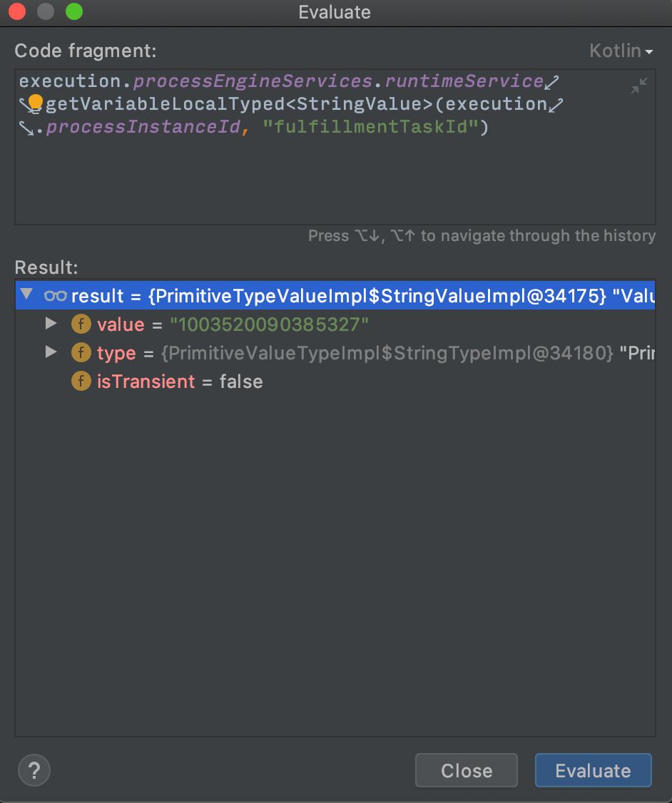The height and width of the screenshot is (803, 672).
Task: Collapse the result tree node
Action: pyautogui.click(x=26, y=295)
